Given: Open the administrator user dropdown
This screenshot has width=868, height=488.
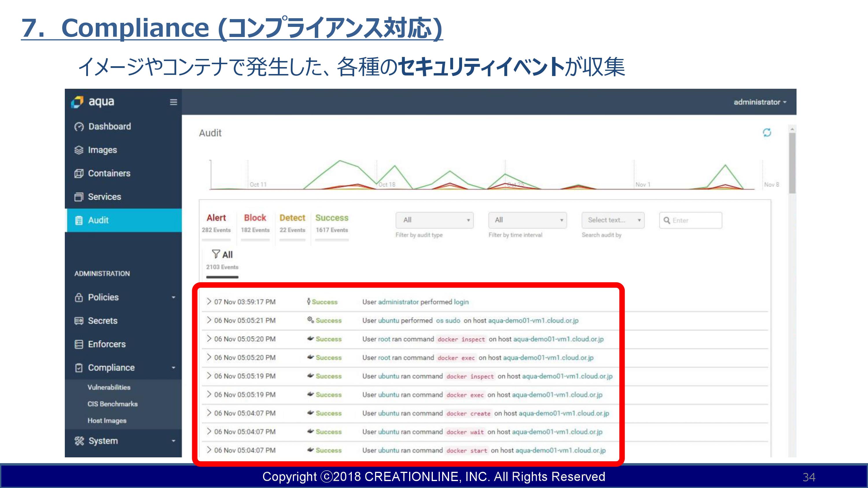Looking at the screenshot, I should point(760,102).
